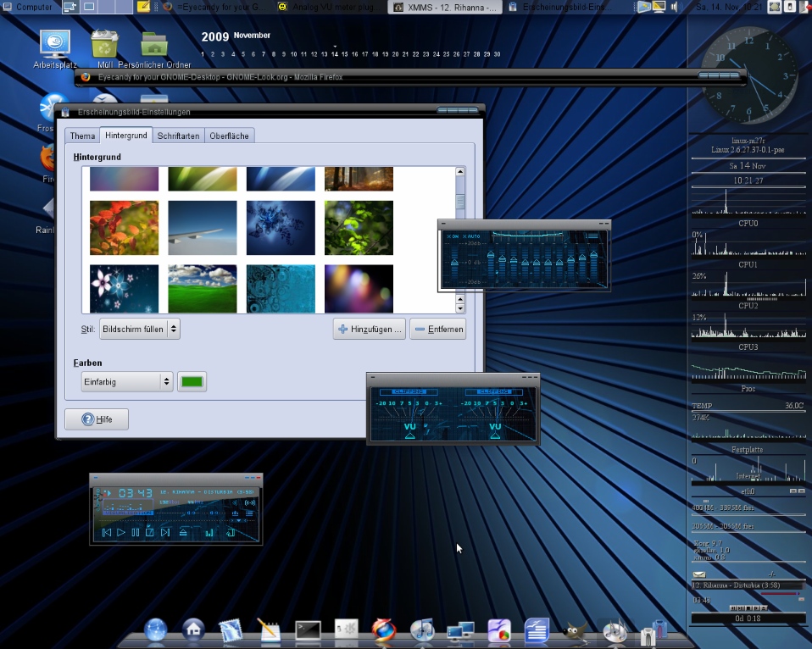Select the red autumn leaves wallpaper

click(x=125, y=228)
